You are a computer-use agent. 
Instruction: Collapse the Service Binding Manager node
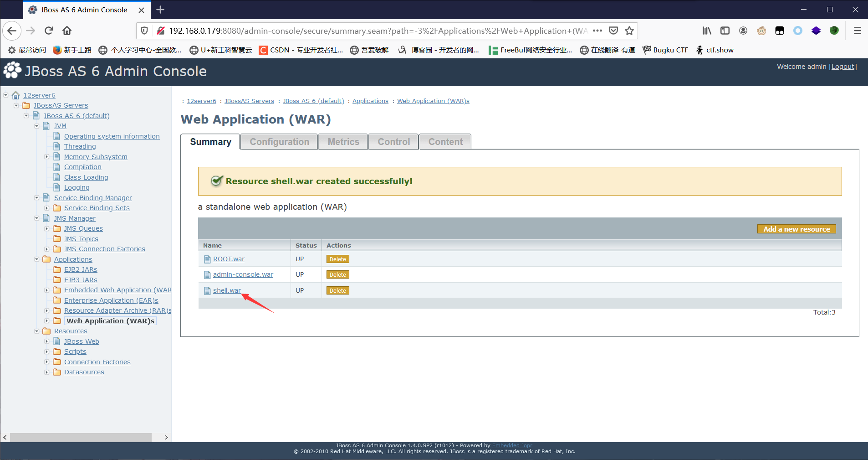[36, 197]
